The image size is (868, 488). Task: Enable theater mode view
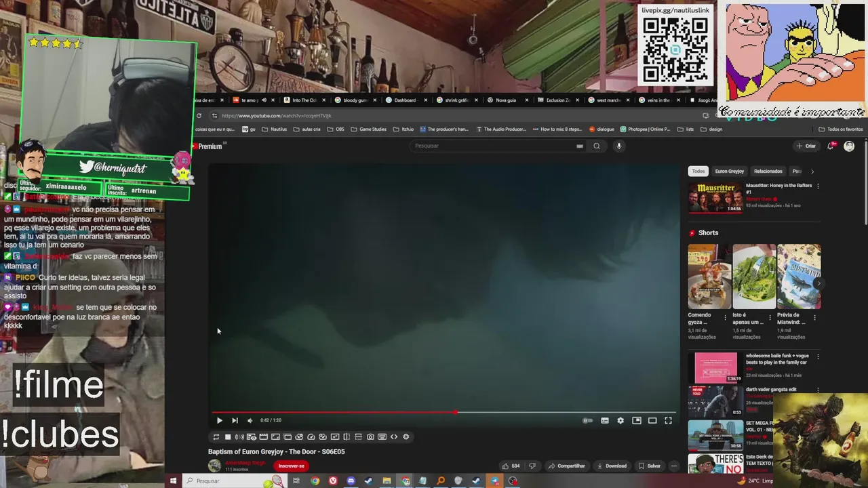[652, 420]
